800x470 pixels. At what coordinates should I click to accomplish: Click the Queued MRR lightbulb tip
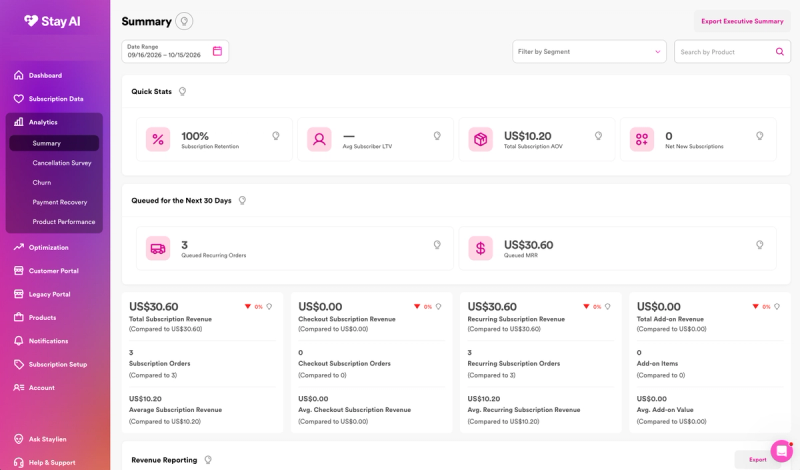tap(759, 245)
